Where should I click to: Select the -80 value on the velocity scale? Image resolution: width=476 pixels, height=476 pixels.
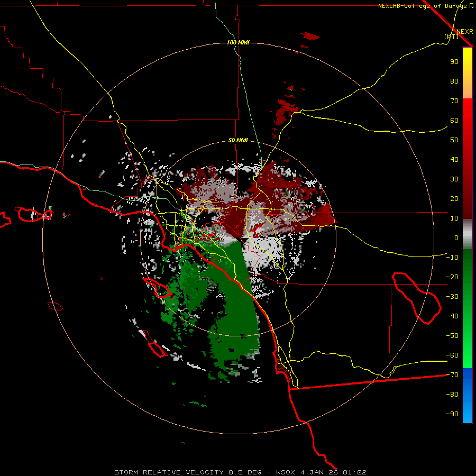click(x=452, y=395)
